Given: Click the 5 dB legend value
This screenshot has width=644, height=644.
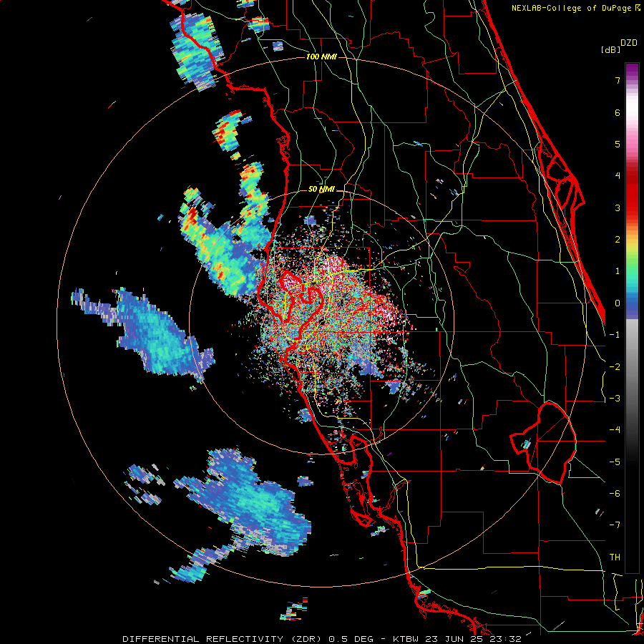Looking at the screenshot, I should pyautogui.click(x=618, y=144).
